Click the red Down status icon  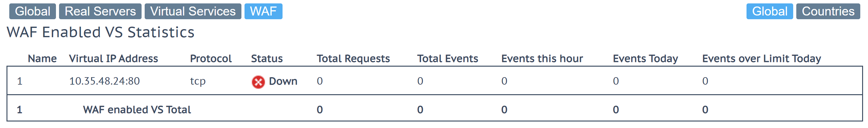point(258,82)
